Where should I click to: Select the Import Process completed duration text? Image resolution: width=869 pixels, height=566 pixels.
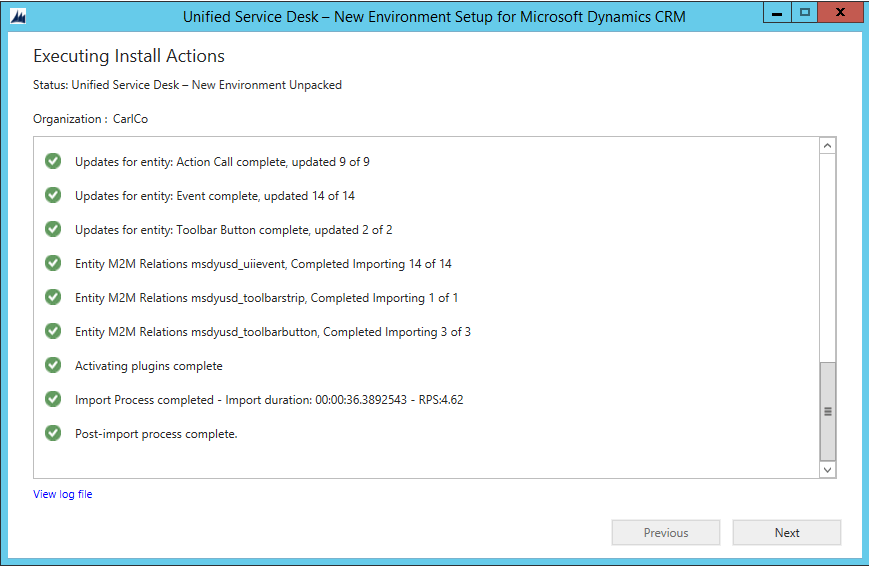269,400
